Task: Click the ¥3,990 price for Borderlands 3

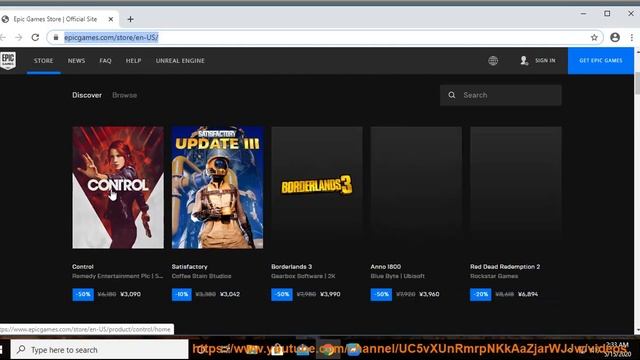Action: click(330, 294)
